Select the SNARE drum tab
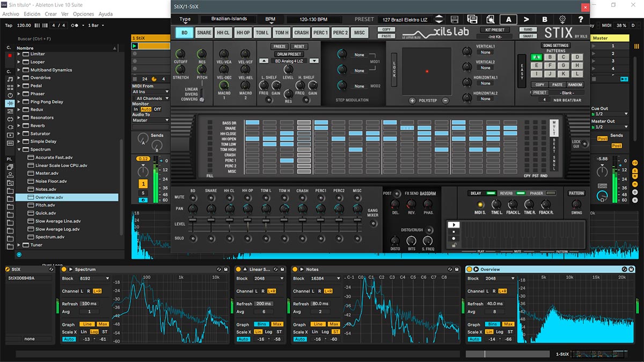Viewport: 644px width, 362px height. pyautogui.click(x=204, y=33)
